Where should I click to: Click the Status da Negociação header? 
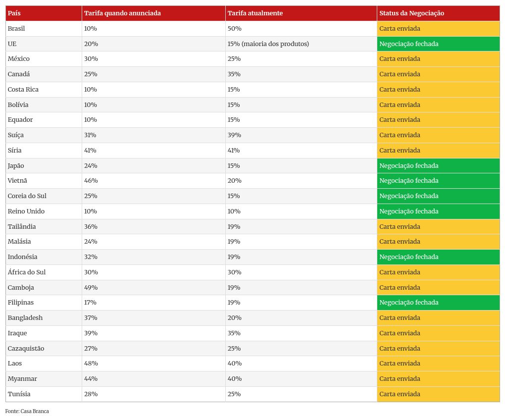pos(411,13)
